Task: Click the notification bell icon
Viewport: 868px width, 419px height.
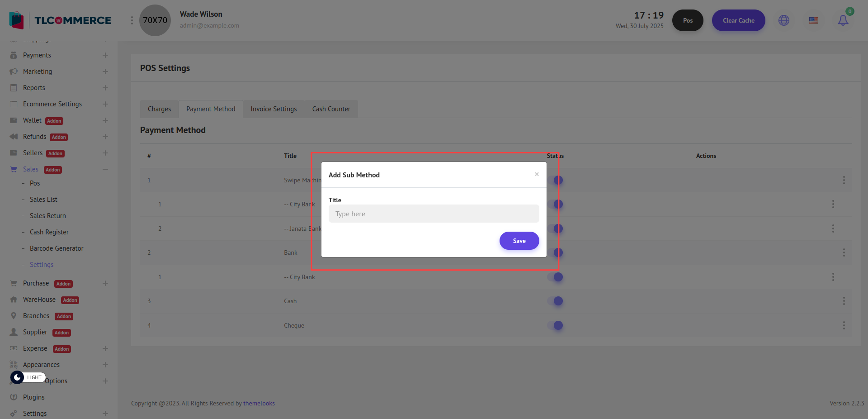Action: 843,20
